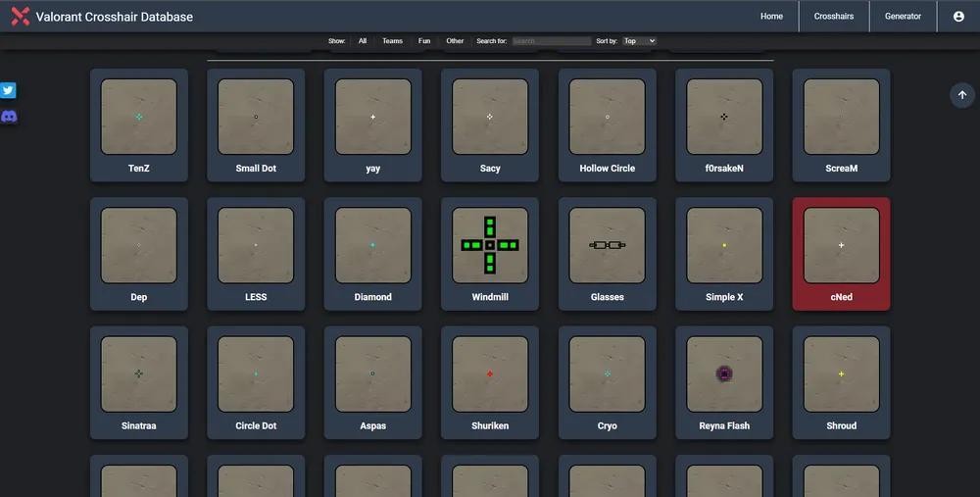
Task: Filter crosshairs by Teams
Action: pyautogui.click(x=392, y=41)
